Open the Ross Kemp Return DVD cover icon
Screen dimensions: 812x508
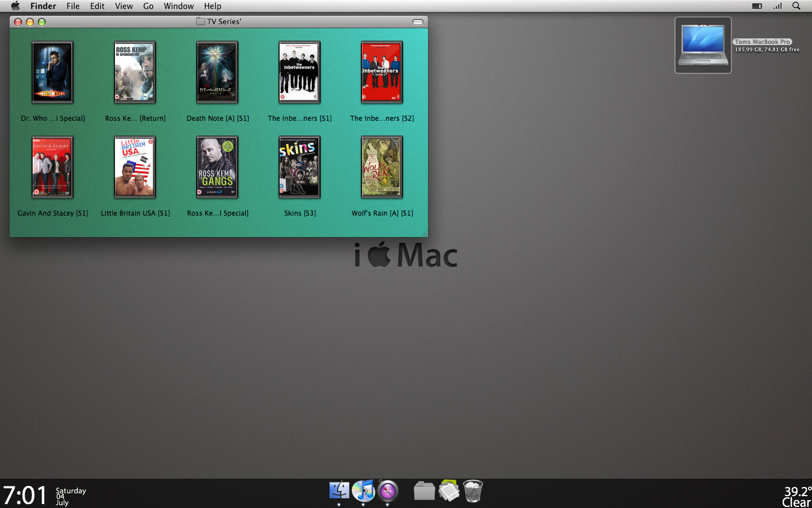[135, 72]
